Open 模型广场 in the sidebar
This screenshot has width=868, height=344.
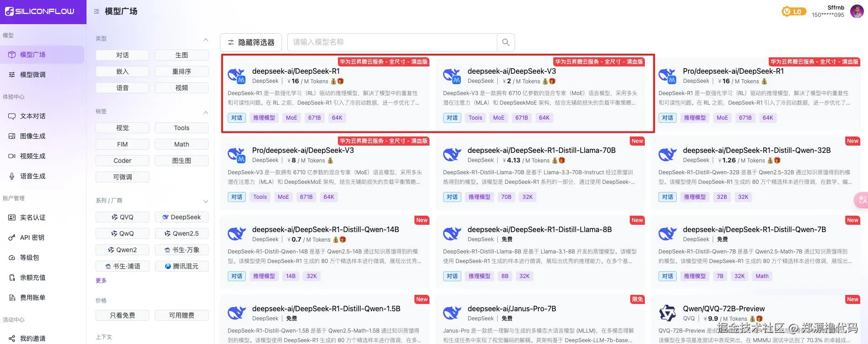[42, 55]
